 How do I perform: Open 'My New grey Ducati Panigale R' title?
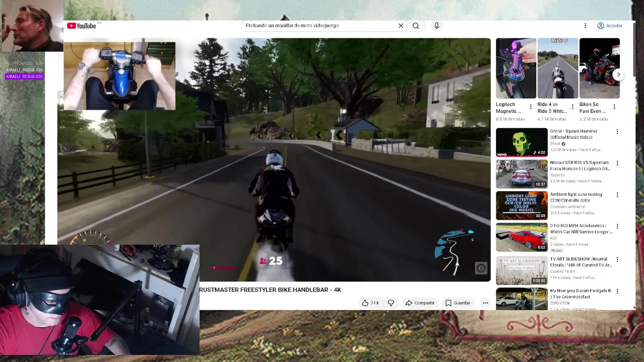pos(581,294)
